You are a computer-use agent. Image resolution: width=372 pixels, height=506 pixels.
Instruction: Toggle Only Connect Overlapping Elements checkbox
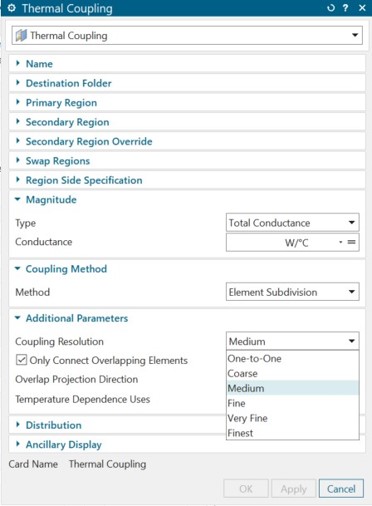pos(21,360)
